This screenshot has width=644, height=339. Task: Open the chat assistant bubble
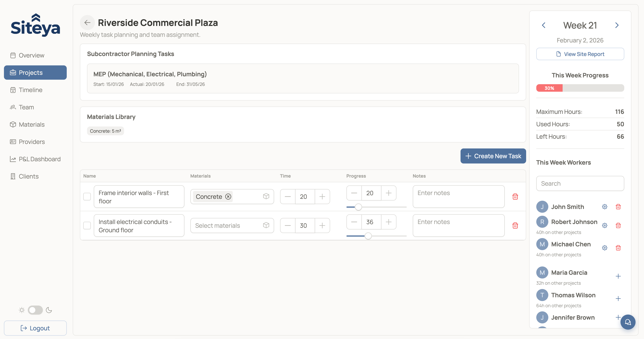pos(628,322)
